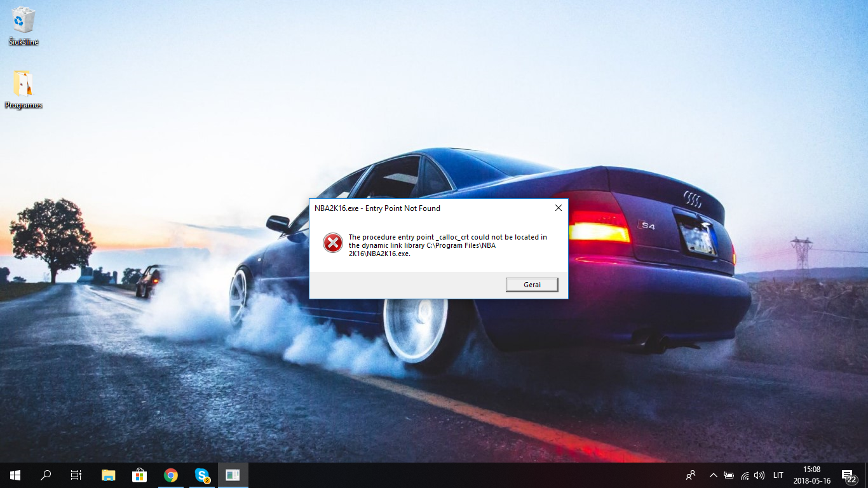Open the volume control in the tray
The width and height of the screenshot is (868, 488).
pyautogui.click(x=759, y=475)
